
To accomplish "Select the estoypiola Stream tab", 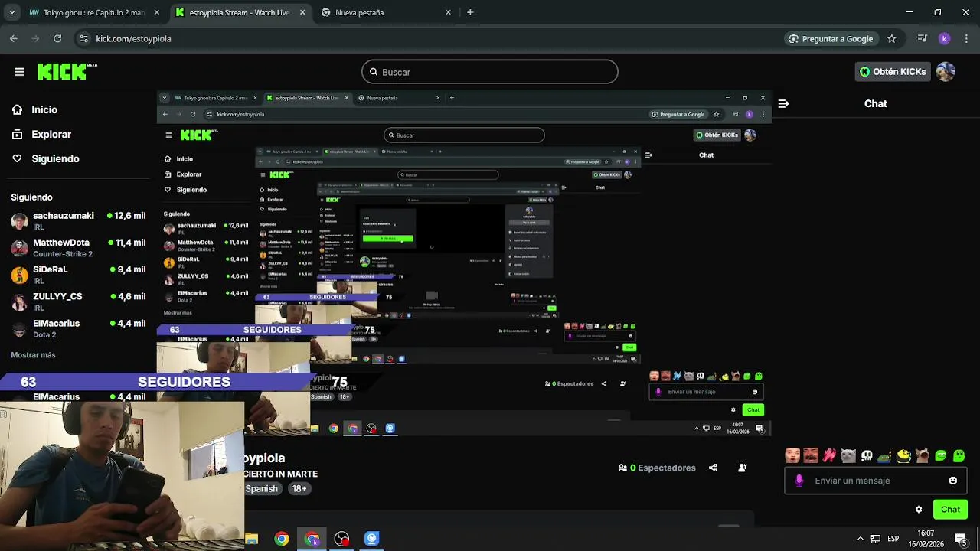I will point(239,12).
